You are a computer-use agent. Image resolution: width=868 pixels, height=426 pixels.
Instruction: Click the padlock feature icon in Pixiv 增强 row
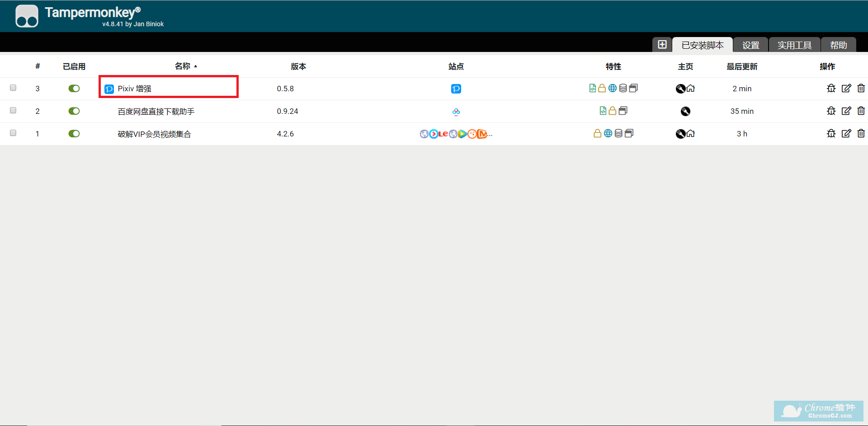click(602, 88)
